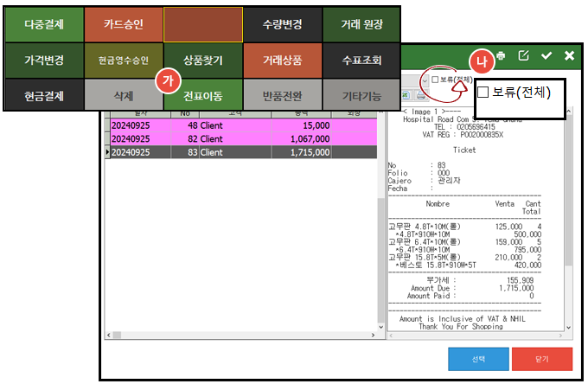Image resolution: width=588 pixels, height=384 pixels.
Task: Click the printer icon in the green title bar
Action: pos(501,56)
